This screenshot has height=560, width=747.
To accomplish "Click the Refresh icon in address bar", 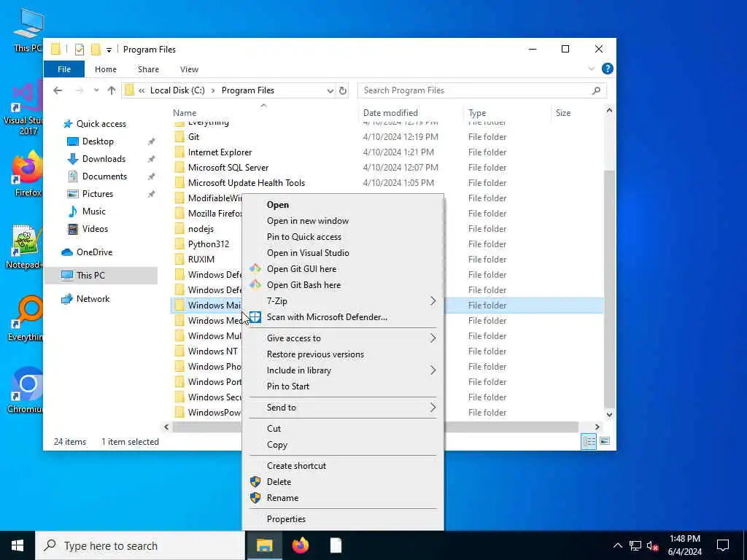I will (343, 90).
